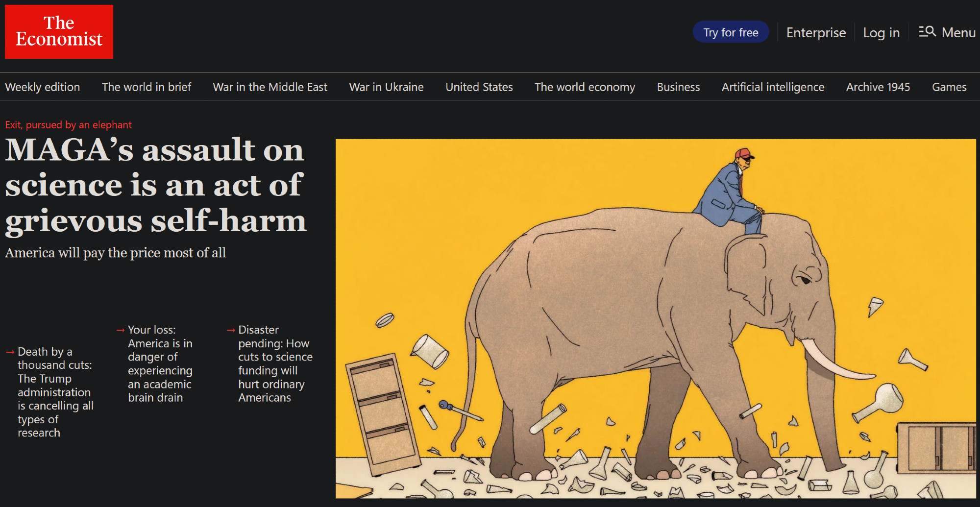The height and width of the screenshot is (507, 980).
Task: Open Death by a thousand cuts article
Action: point(55,392)
